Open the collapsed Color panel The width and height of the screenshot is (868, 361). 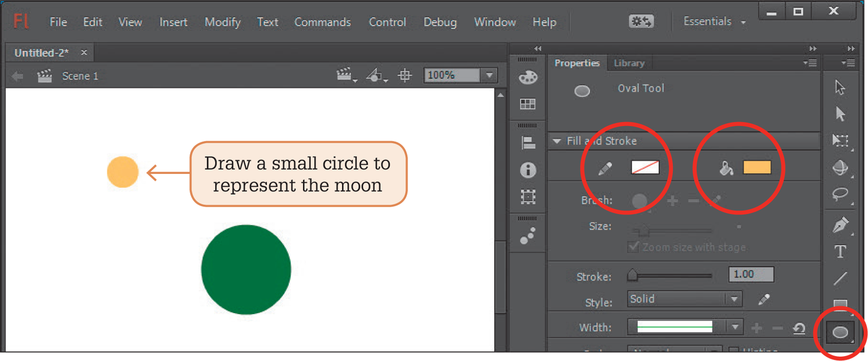[x=528, y=78]
